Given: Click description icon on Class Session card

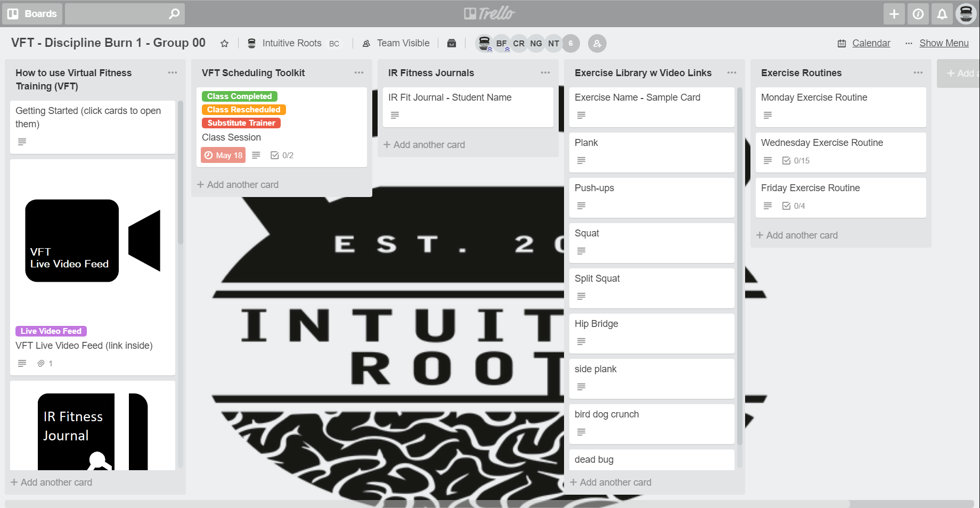Looking at the screenshot, I should click(256, 155).
